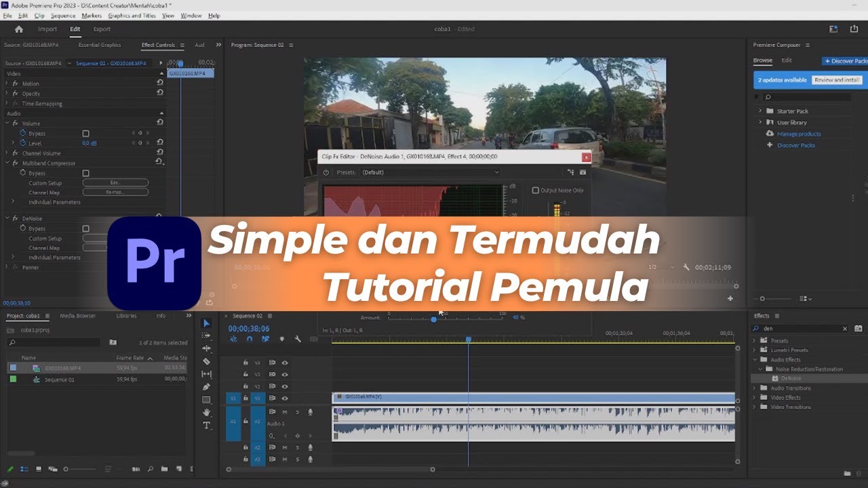This screenshot has height=488, width=868.
Task: Toggle Volume Bypass checkbox
Action: pos(85,134)
